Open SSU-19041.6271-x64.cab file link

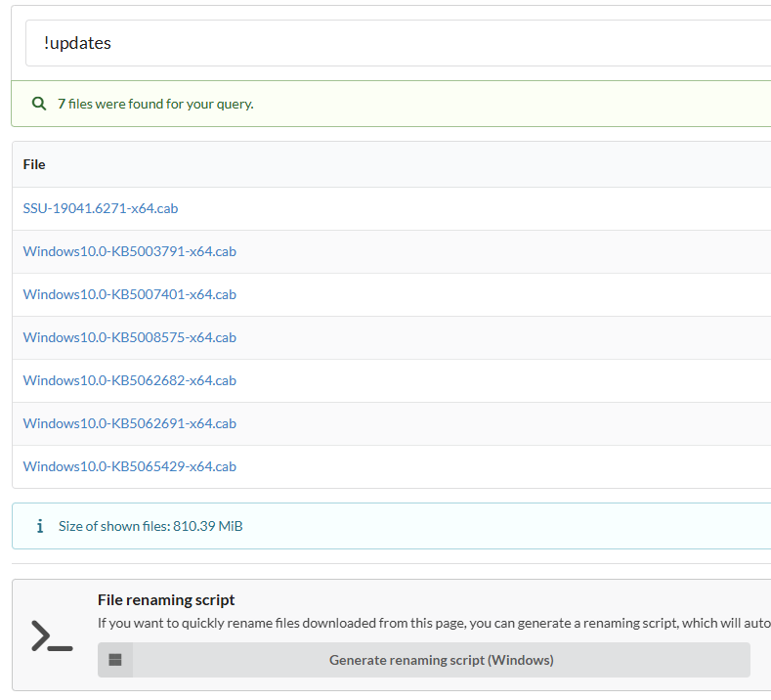101,208
